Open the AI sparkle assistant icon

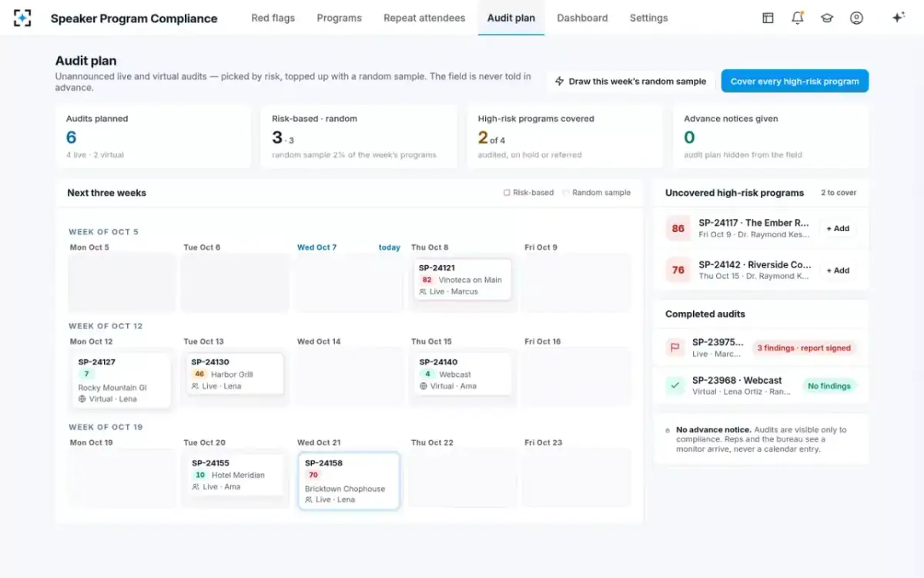click(x=898, y=18)
